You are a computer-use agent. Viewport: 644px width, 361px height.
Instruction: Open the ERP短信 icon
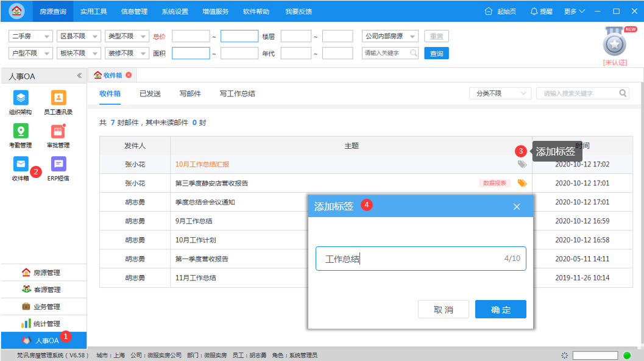pos(58,164)
